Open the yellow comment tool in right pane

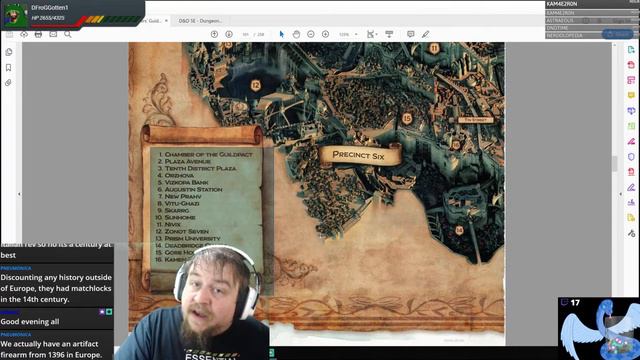tap(631, 95)
